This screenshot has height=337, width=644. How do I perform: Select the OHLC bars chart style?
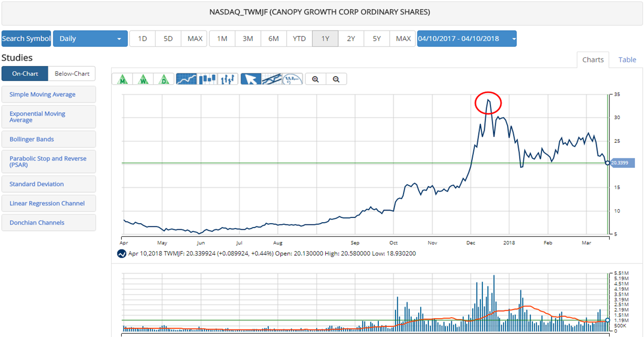pos(229,79)
